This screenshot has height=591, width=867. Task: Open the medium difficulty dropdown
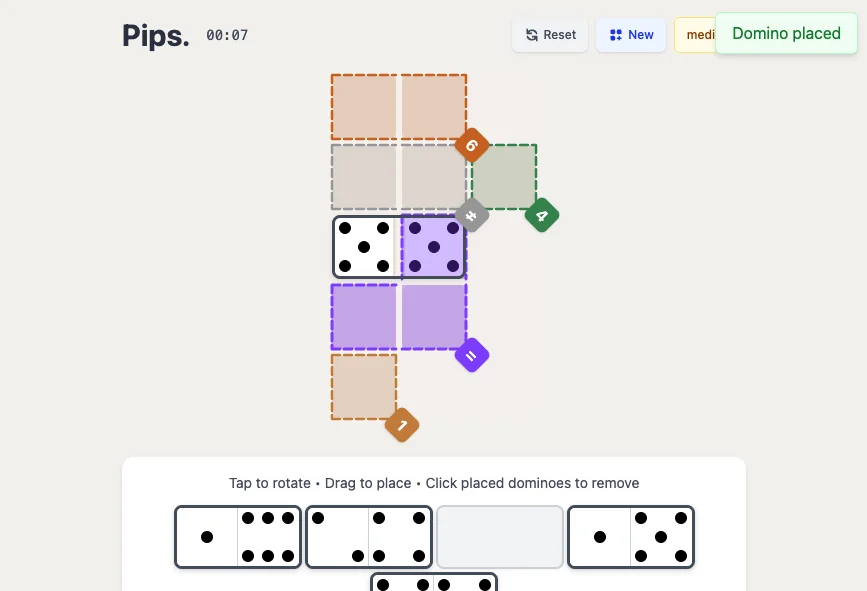click(x=695, y=35)
